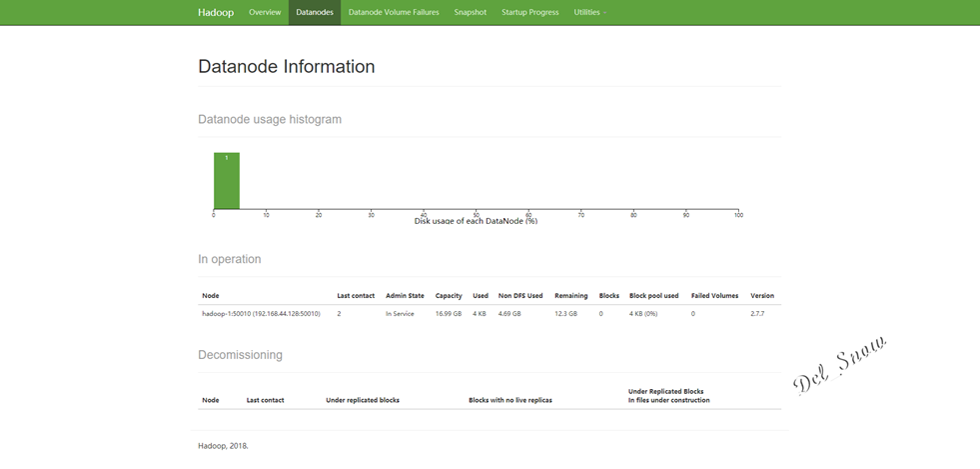The width and height of the screenshot is (980, 469).
Task: Click the 'Remaining' column header
Action: tap(570, 296)
